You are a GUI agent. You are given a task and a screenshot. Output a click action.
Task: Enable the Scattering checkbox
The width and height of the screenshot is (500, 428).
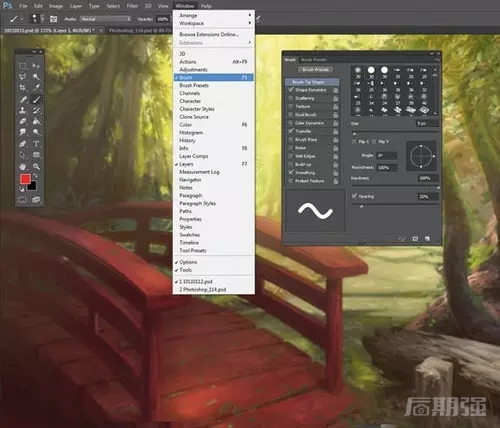click(x=291, y=98)
